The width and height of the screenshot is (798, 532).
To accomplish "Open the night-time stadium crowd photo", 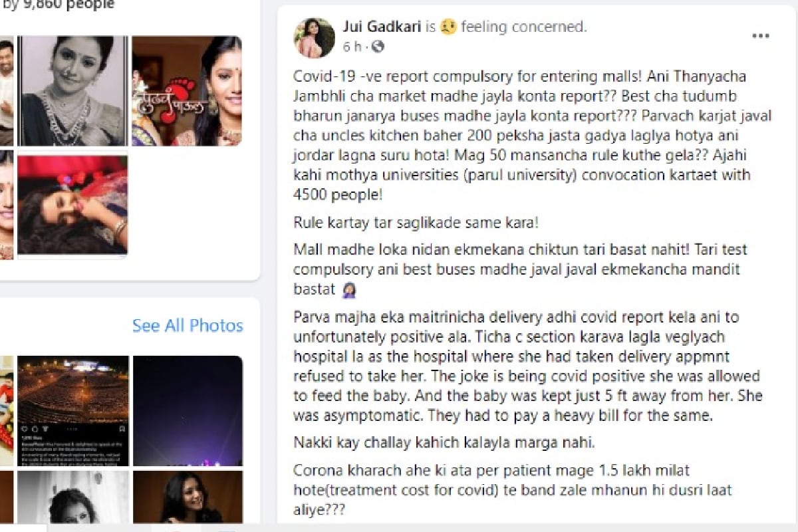I will click(73, 411).
